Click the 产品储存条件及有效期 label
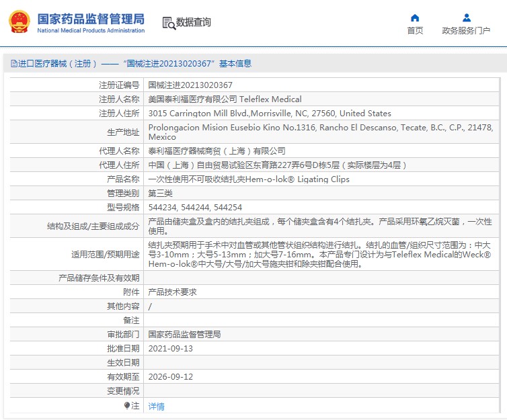507x420 pixels. click(99, 278)
